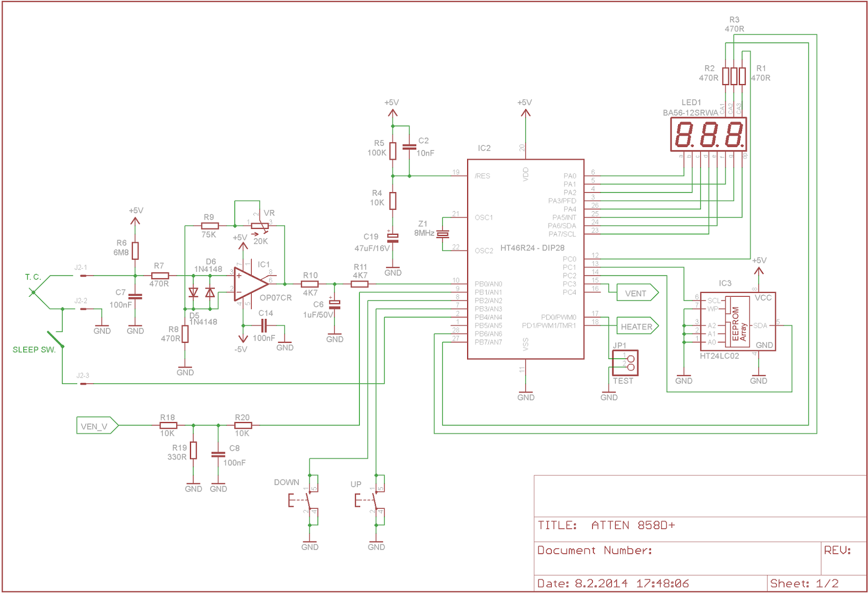Select the PA3/PFD pin label
Image resolution: width=868 pixels, height=594 pixels.
[x=562, y=201]
